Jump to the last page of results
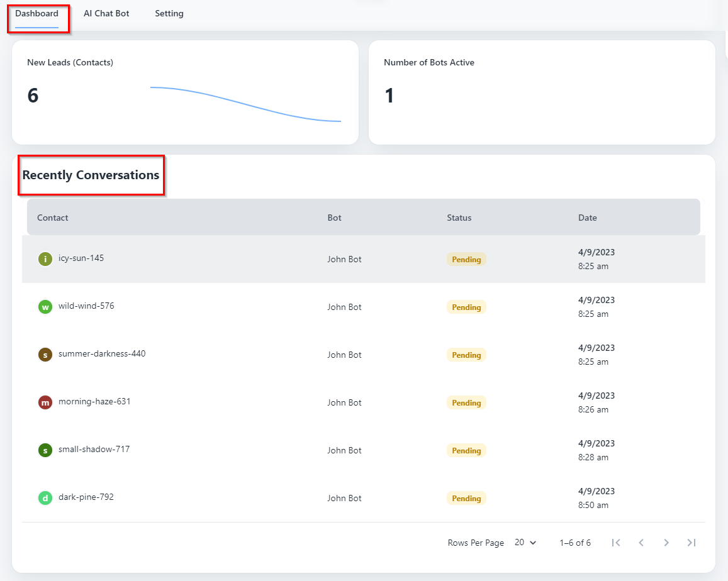 pos(692,543)
